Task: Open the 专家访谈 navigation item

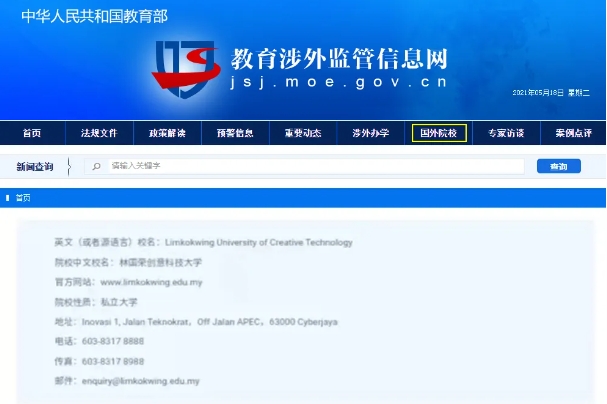Action: click(x=506, y=133)
